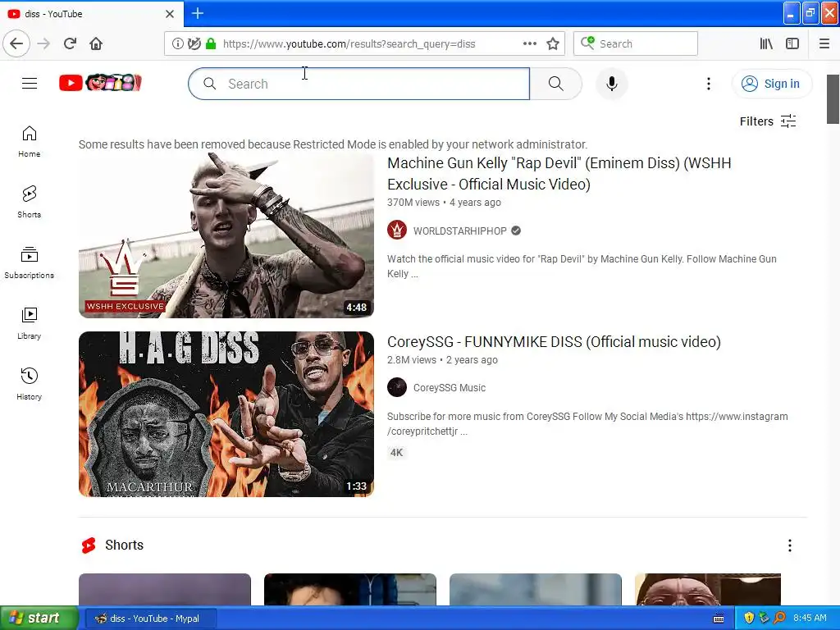840x630 pixels.
Task: Click the 370M views text
Action: coord(413,203)
